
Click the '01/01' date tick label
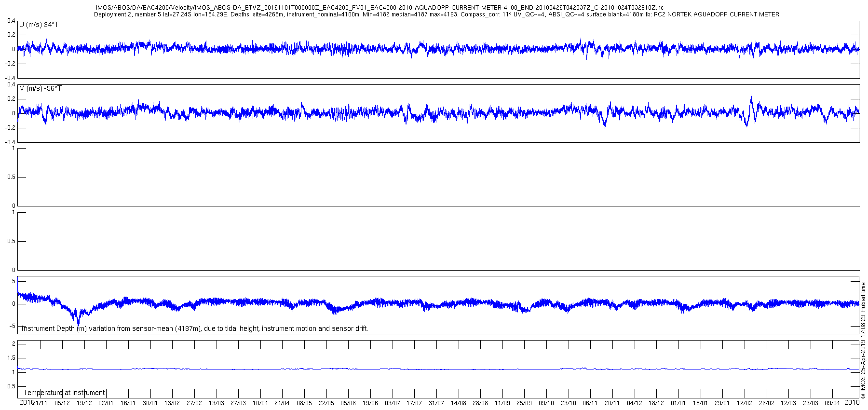pos(678,403)
